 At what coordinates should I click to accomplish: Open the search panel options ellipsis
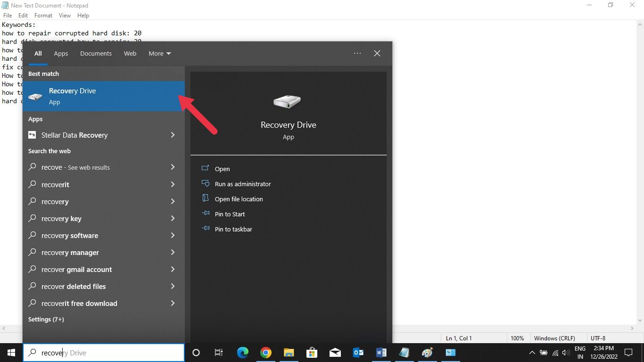point(357,53)
